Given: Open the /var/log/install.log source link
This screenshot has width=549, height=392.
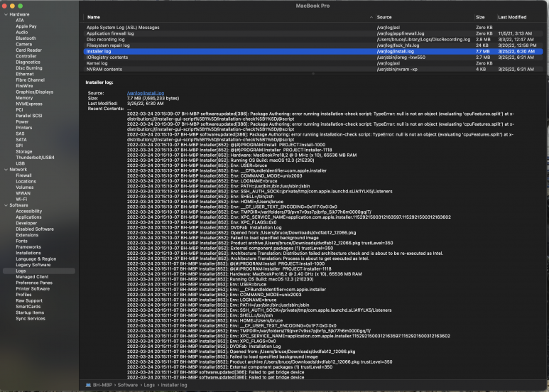Looking at the screenshot, I should (x=145, y=93).
